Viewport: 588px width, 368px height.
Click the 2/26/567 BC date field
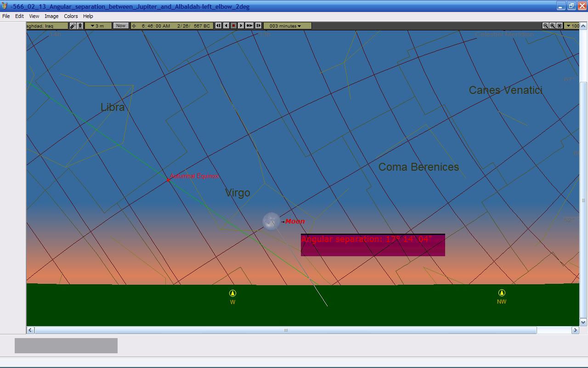click(x=193, y=26)
